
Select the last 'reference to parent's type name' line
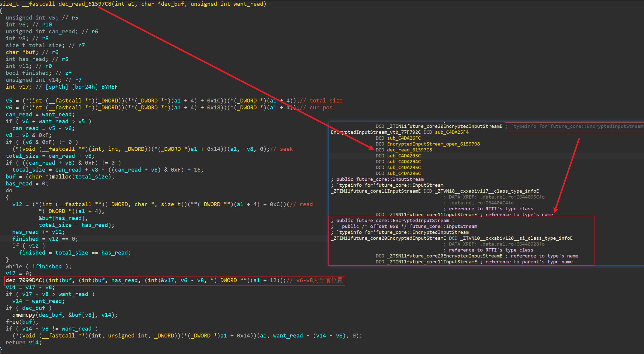474,262
